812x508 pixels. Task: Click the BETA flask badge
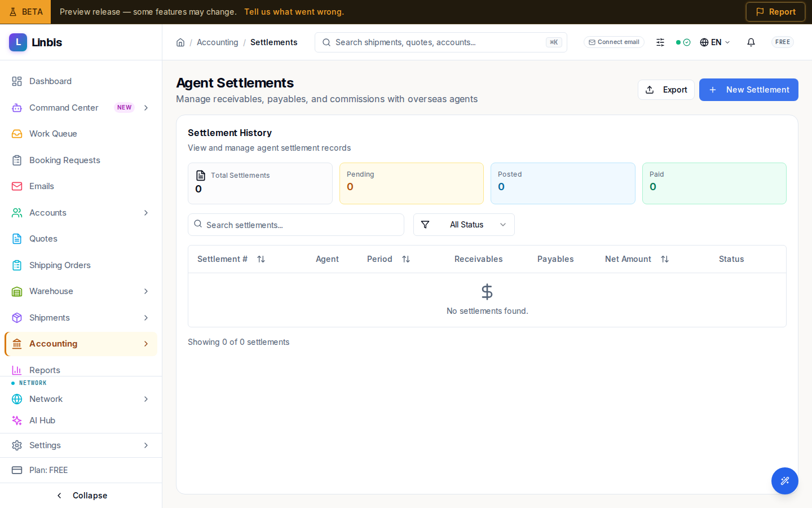[x=25, y=12]
